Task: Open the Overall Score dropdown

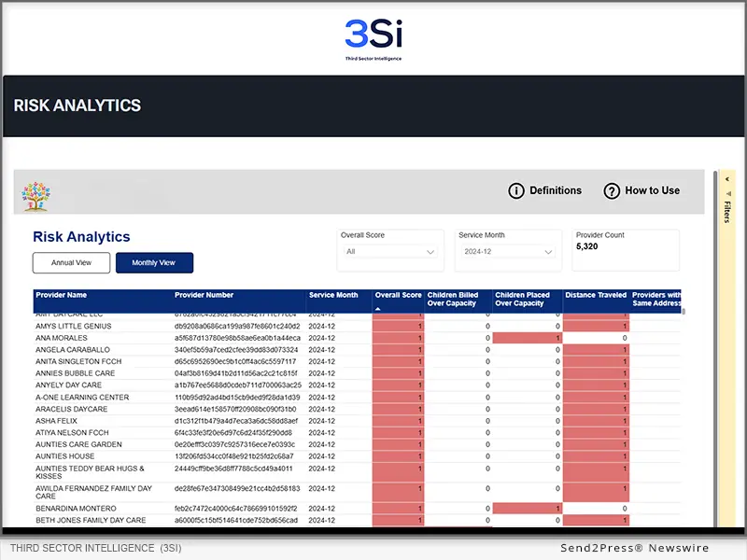Action: (x=389, y=250)
